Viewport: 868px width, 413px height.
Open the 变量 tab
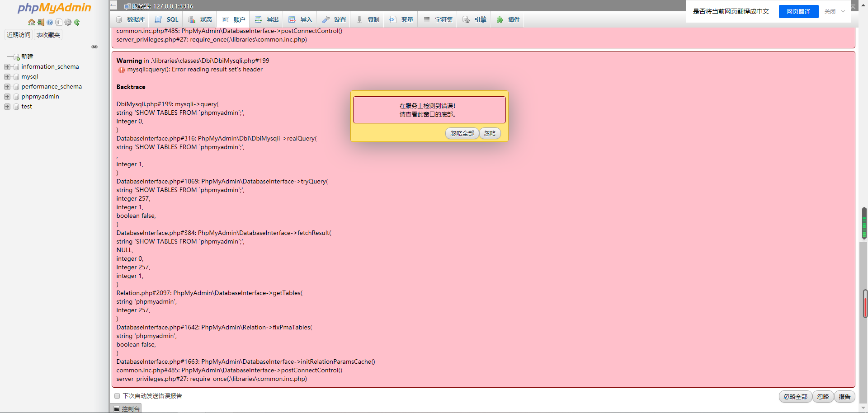(401, 19)
